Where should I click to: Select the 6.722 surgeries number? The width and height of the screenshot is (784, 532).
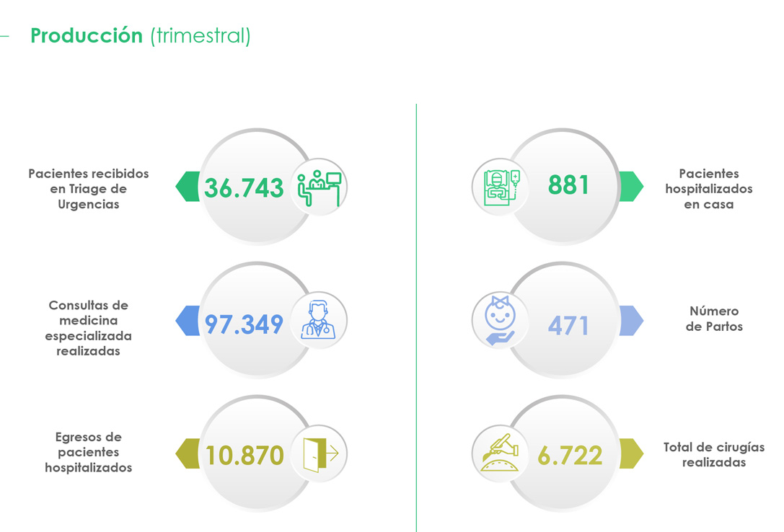[x=570, y=456]
